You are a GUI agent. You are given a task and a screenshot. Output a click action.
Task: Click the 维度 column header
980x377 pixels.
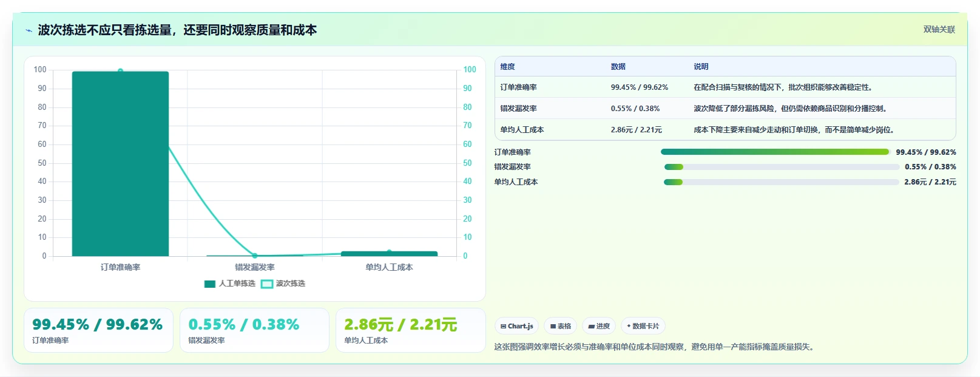tap(508, 67)
